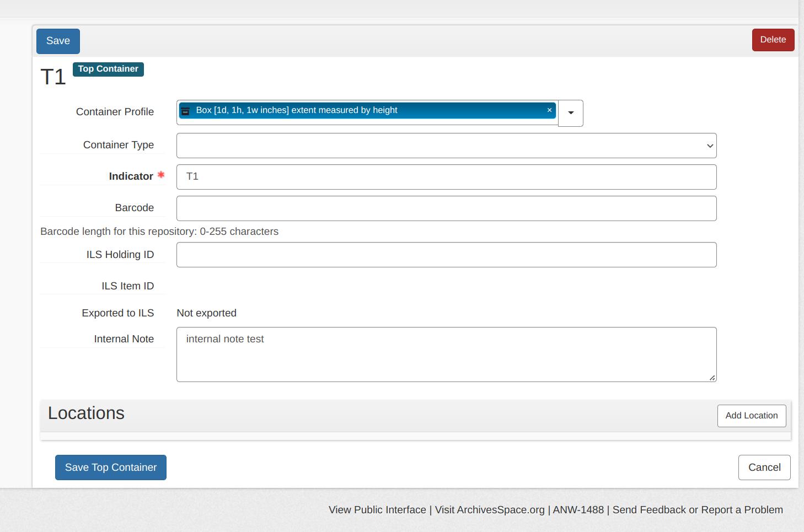
Task: Click Save Top Container button
Action: pos(111,467)
